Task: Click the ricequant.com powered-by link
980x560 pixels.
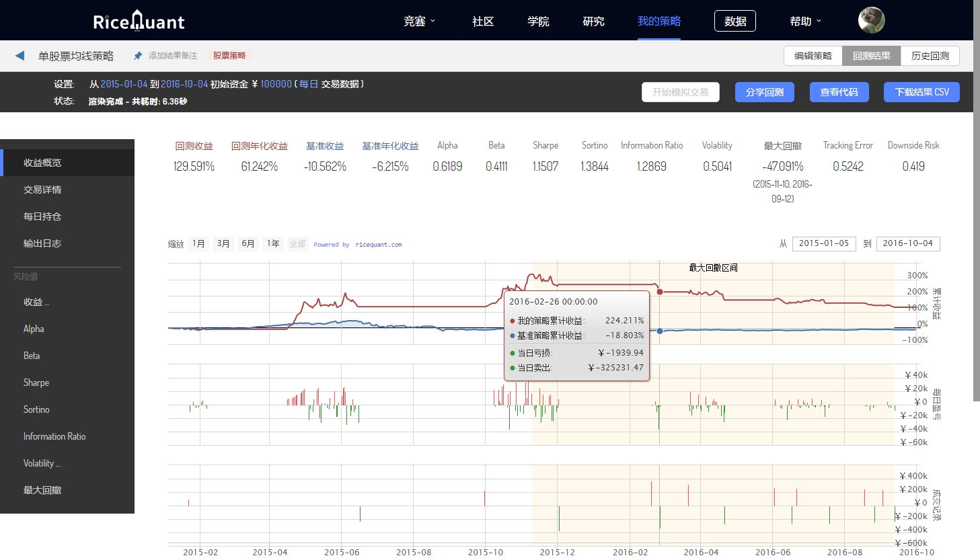Action: (378, 245)
